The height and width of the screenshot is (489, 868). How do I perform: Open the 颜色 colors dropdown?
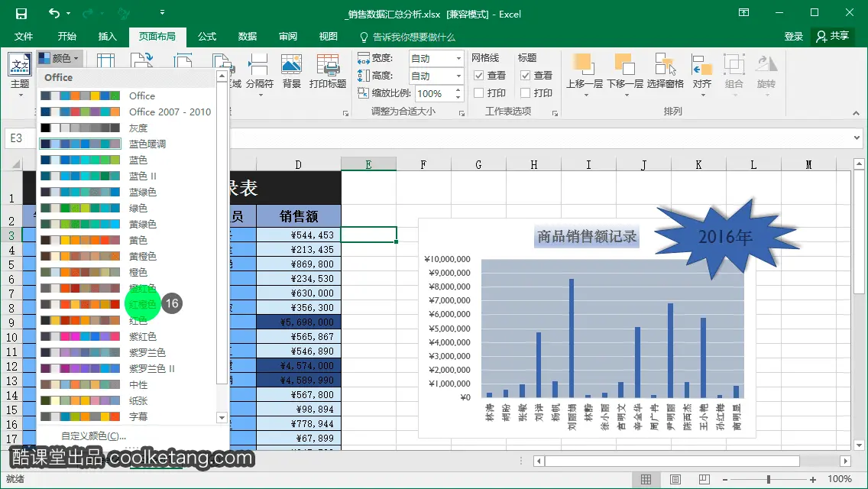(60, 58)
